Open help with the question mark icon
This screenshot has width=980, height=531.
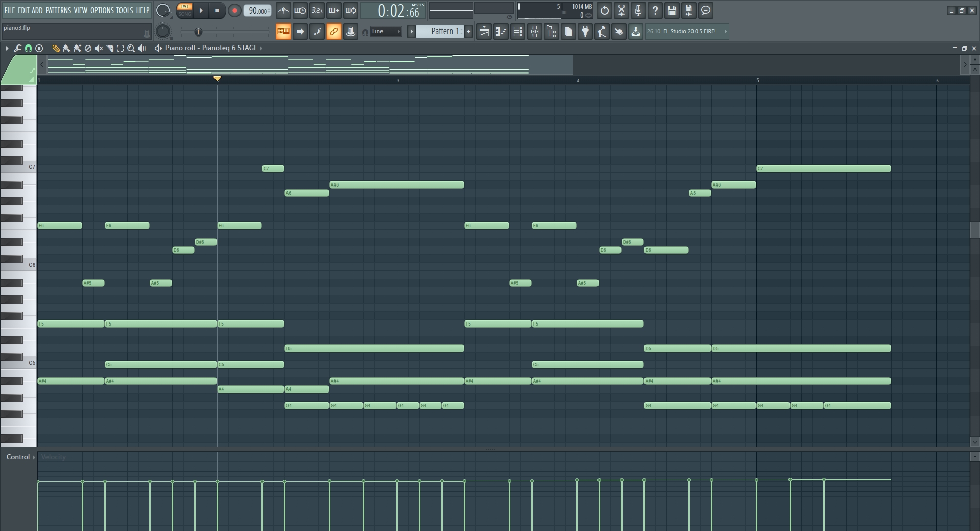(655, 10)
